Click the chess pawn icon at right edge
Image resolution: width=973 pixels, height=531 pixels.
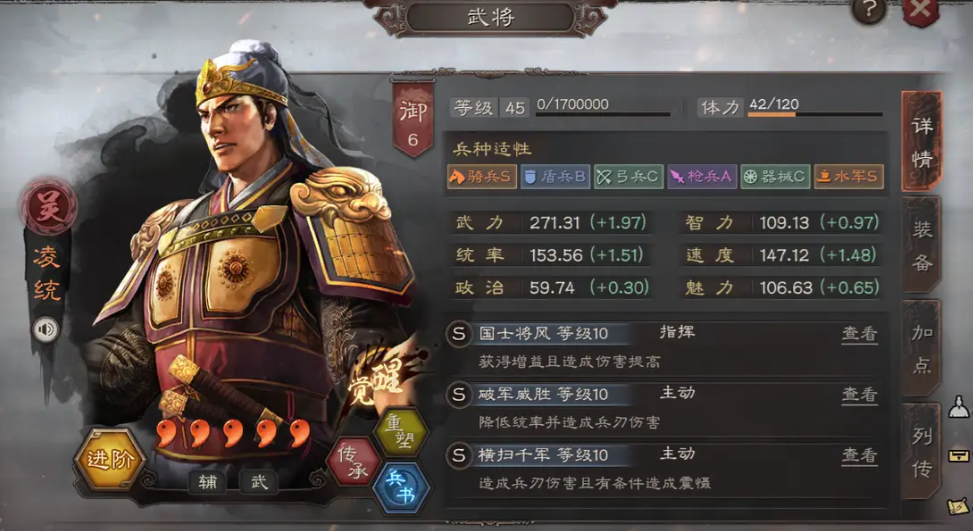tap(959, 406)
